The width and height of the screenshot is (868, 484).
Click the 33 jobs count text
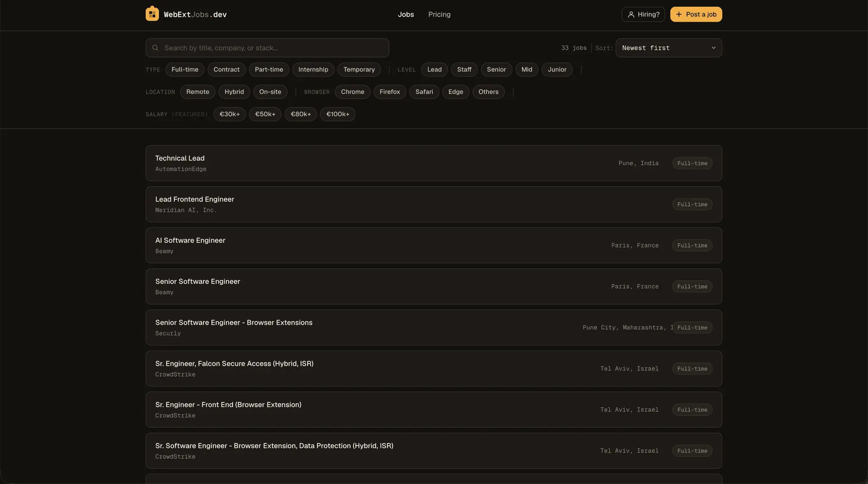click(x=574, y=48)
